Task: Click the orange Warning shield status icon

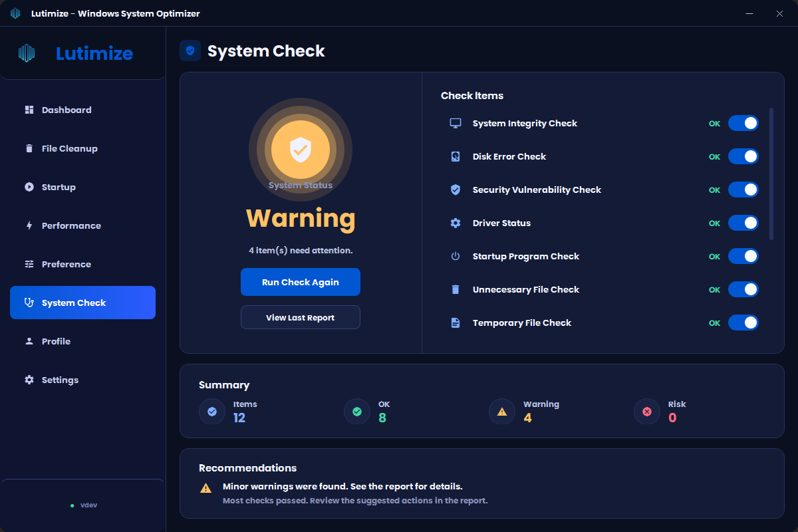Action: click(x=301, y=150)
